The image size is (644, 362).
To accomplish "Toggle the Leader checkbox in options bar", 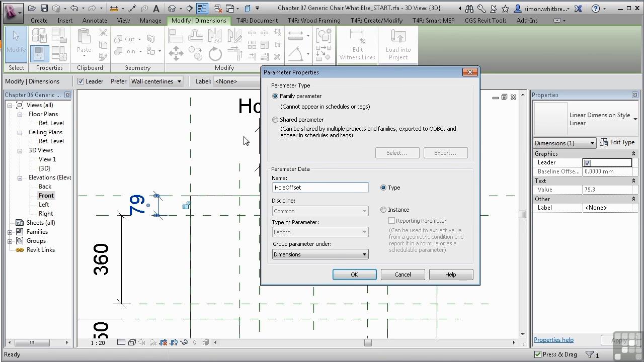I will (80, 81).
